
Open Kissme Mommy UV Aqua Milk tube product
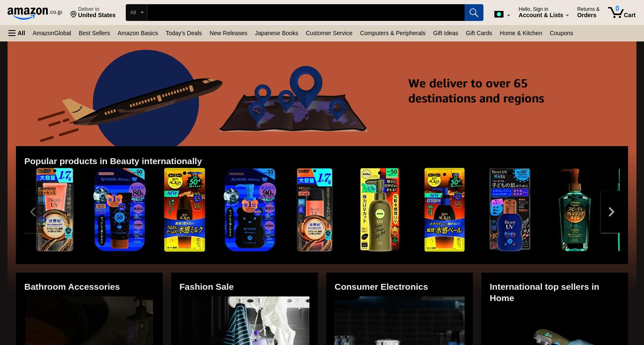tap(119, 210)
